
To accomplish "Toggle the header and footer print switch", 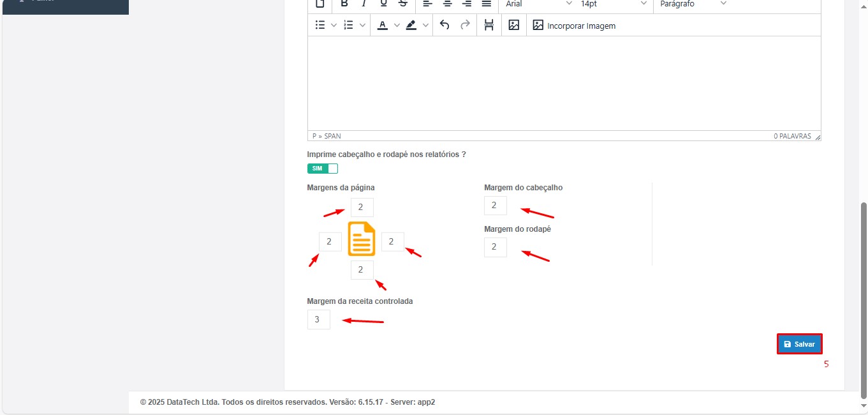I will pyautogui.click(x=323, y=169).
